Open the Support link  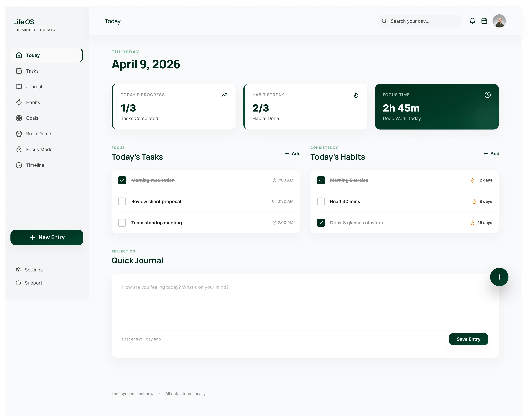point(47,283)
